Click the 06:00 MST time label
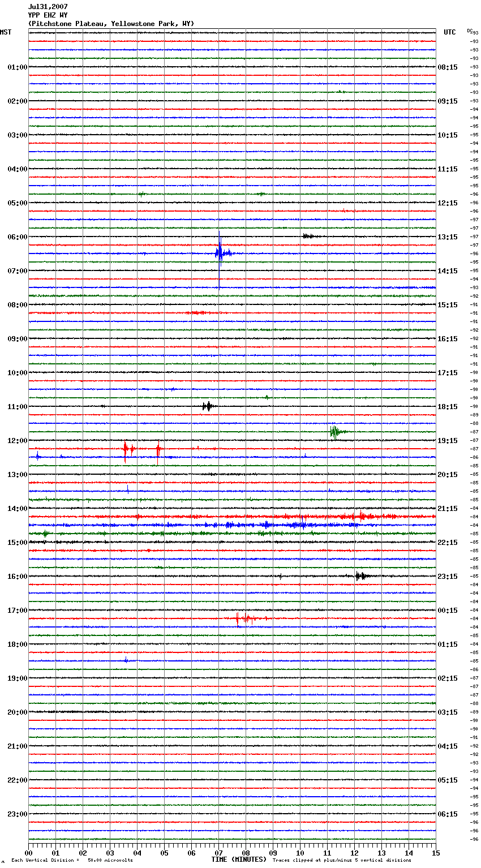Image resolution: width=481 pixels, height=868 pixels. click(18, 237)
